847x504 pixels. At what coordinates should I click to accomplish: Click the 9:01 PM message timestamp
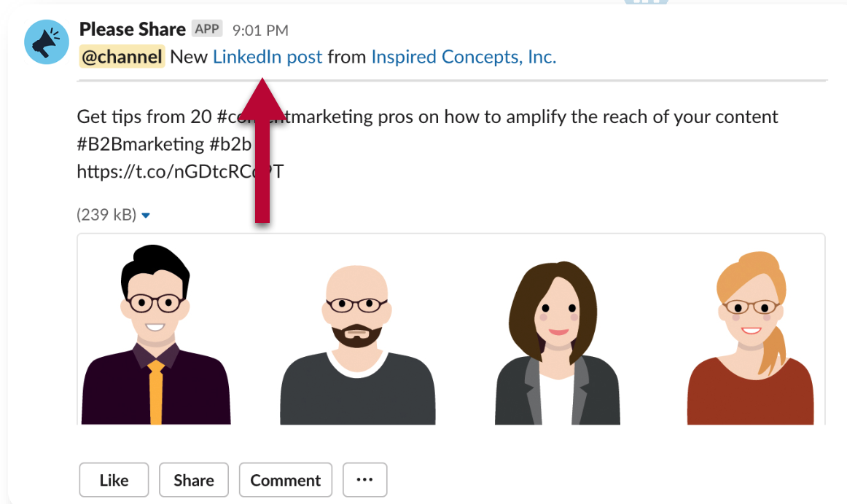[260, 30]
